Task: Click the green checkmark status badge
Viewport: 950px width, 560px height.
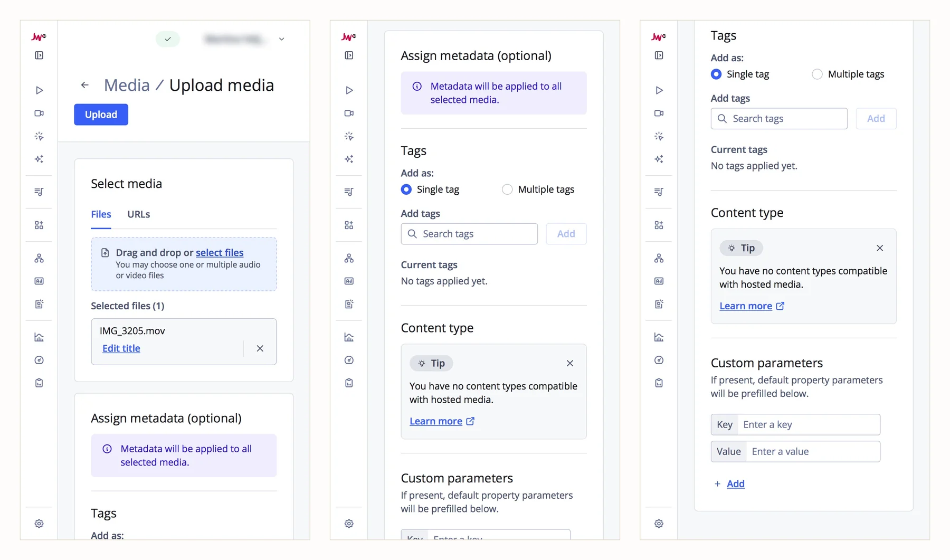Action: point(168,39)
